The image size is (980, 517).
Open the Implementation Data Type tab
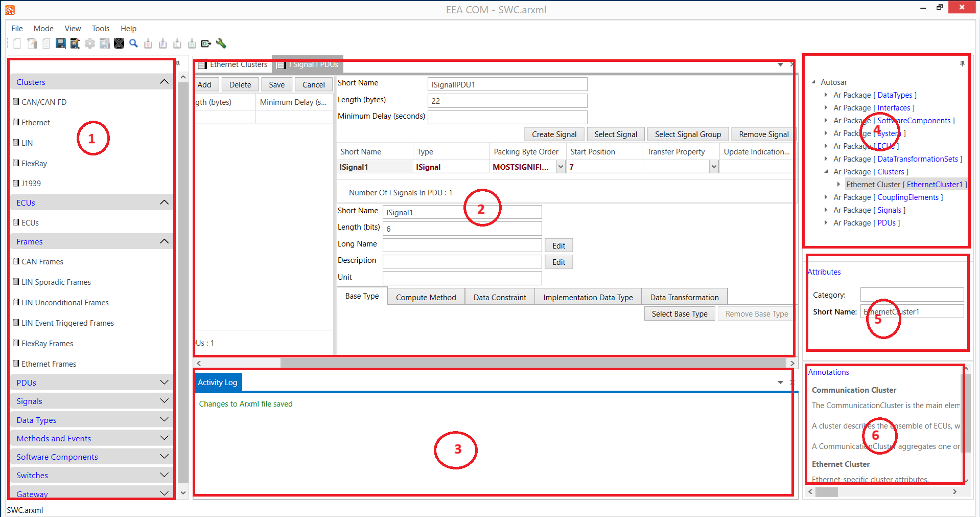(588, 297)
